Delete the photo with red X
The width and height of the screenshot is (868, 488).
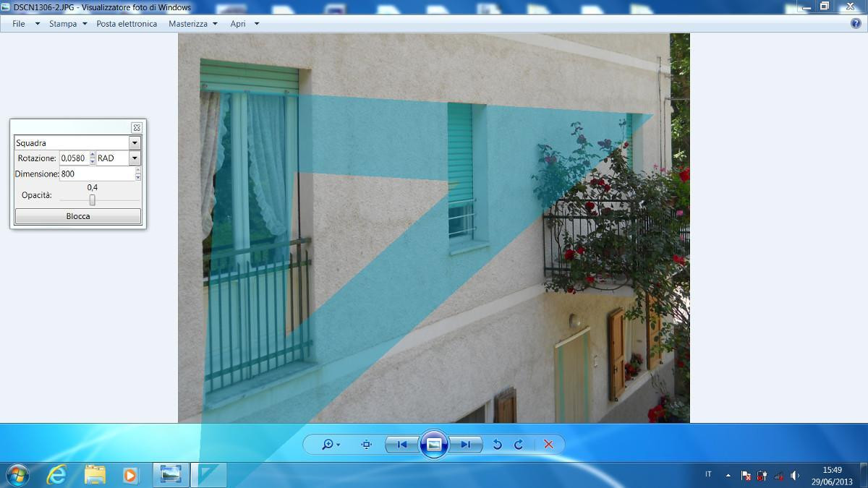pos(548,445)
